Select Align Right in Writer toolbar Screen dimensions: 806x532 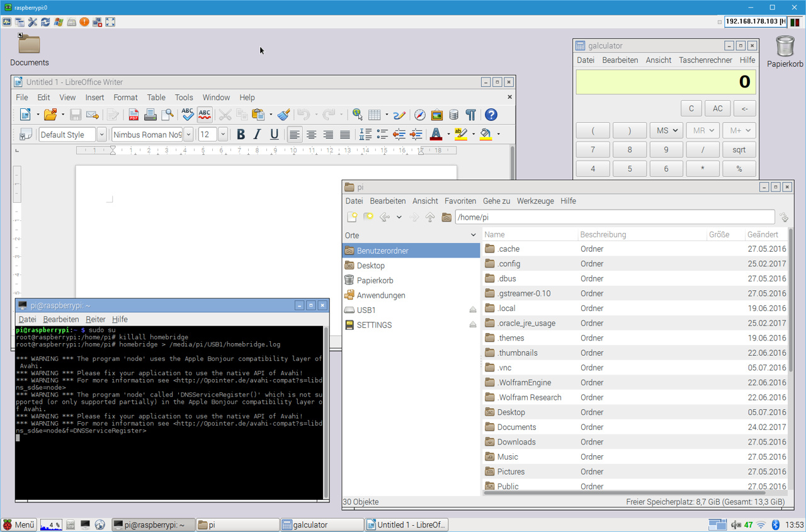coord(328,134)
